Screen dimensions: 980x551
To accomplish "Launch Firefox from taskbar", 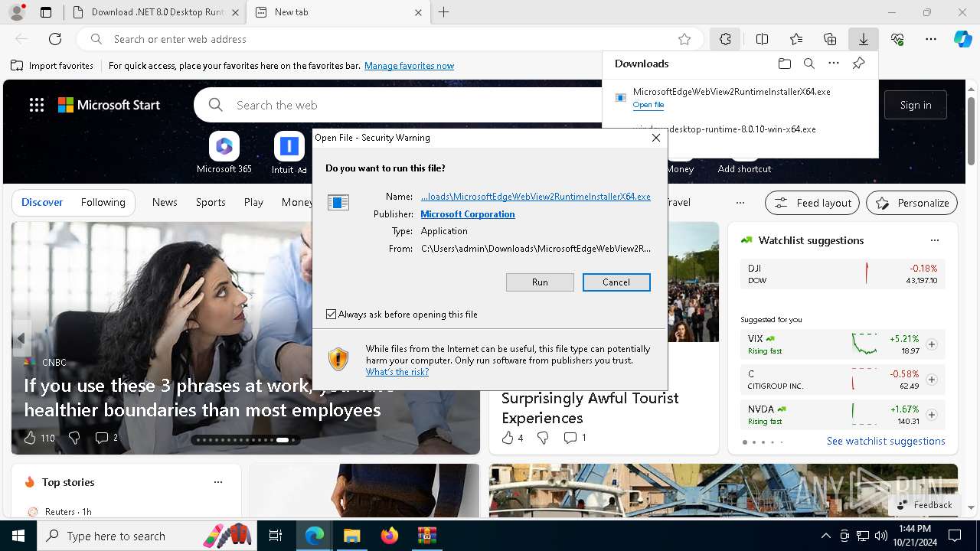I will (x=390, y=536).
